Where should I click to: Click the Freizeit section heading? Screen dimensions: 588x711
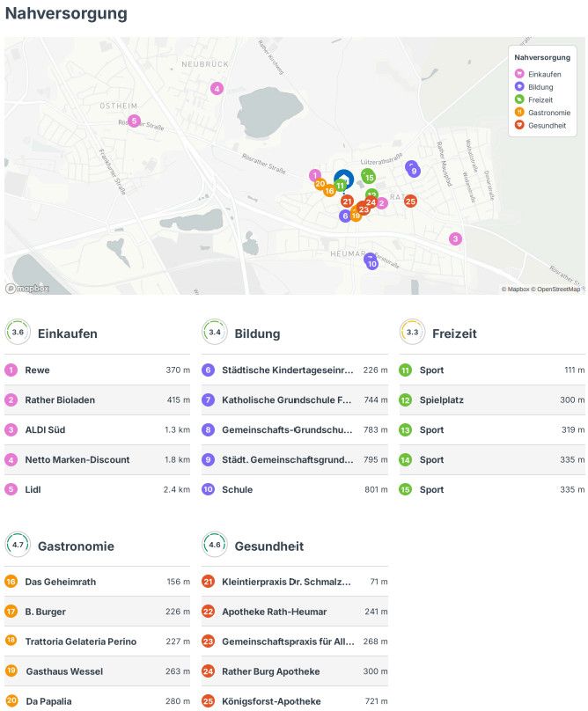(454, 334)
